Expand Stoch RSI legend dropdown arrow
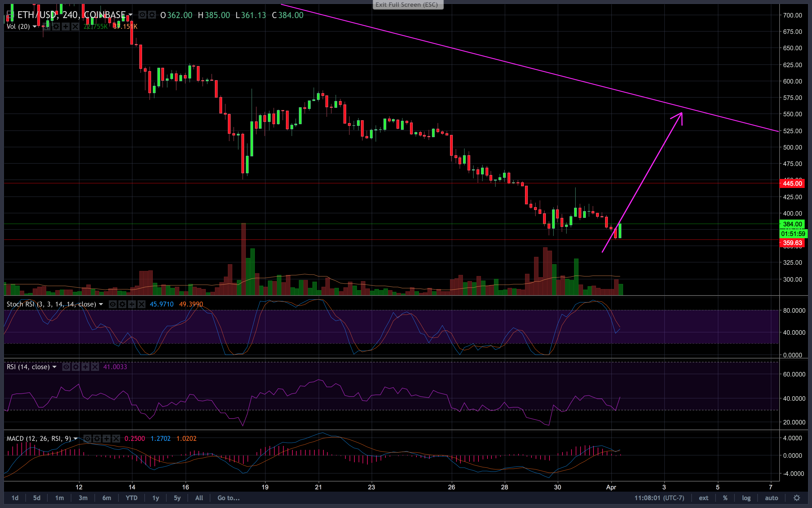Image resolution: width=812 pixels, height=508 pixels. (101, 305)
